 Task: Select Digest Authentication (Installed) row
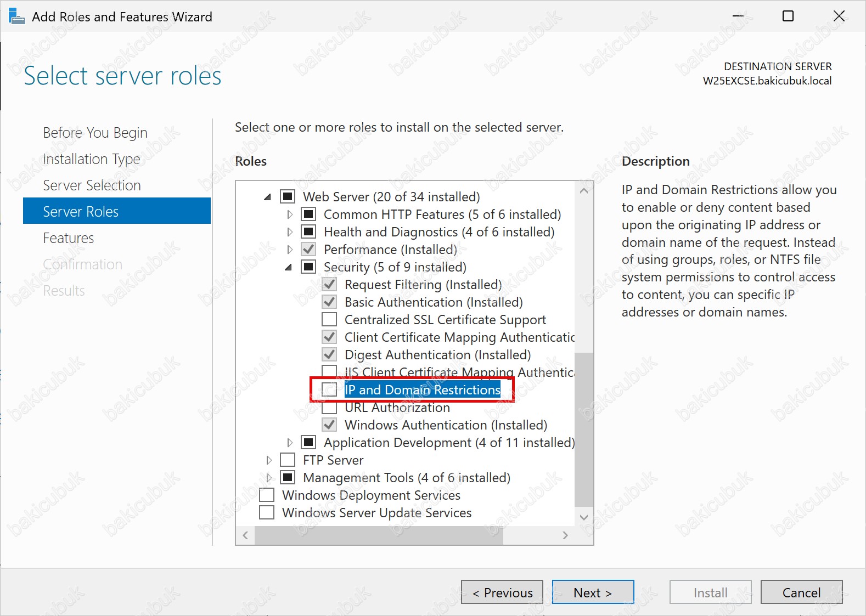click(438, 354)
